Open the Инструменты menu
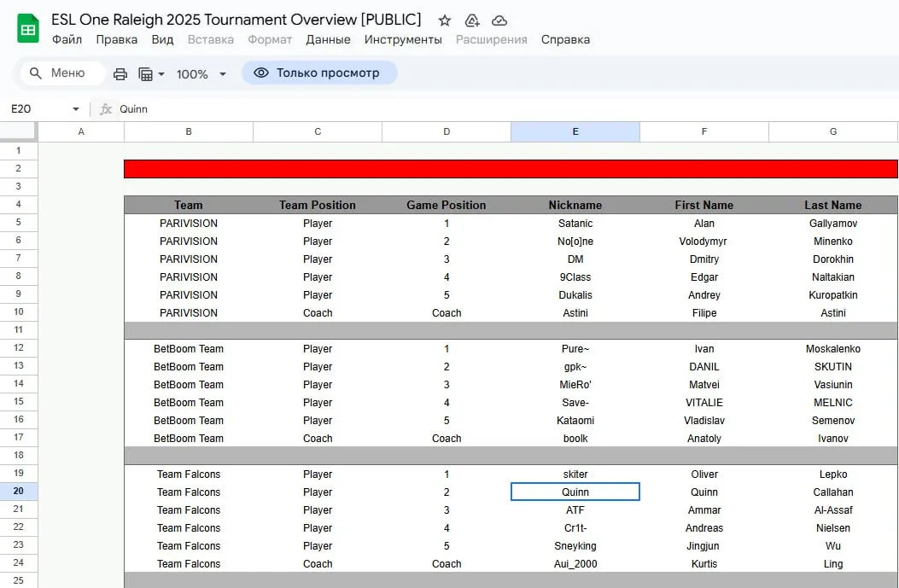The height and width of the screenshot is (588, 899). 403,39
